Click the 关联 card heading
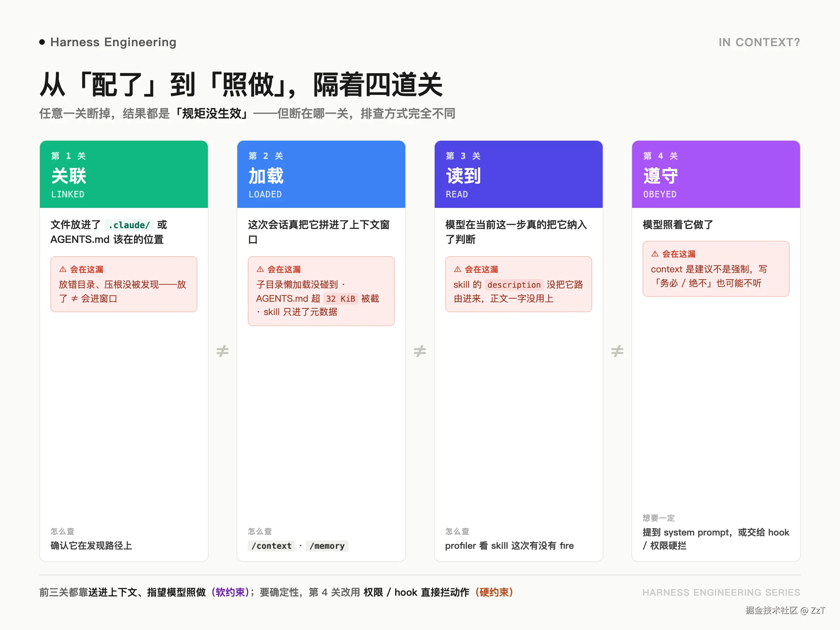Image resolution: width=840 pixels, height=630 pixels. [x=69, y=176]
